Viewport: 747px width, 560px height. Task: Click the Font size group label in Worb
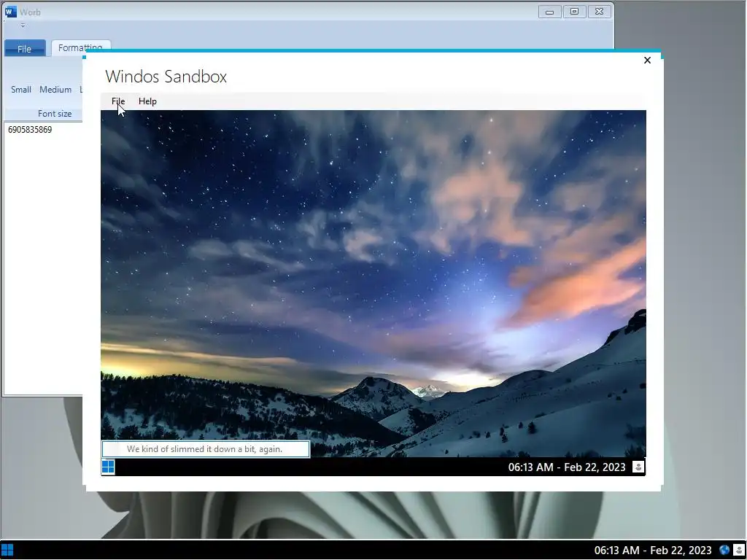click(55, 114)
